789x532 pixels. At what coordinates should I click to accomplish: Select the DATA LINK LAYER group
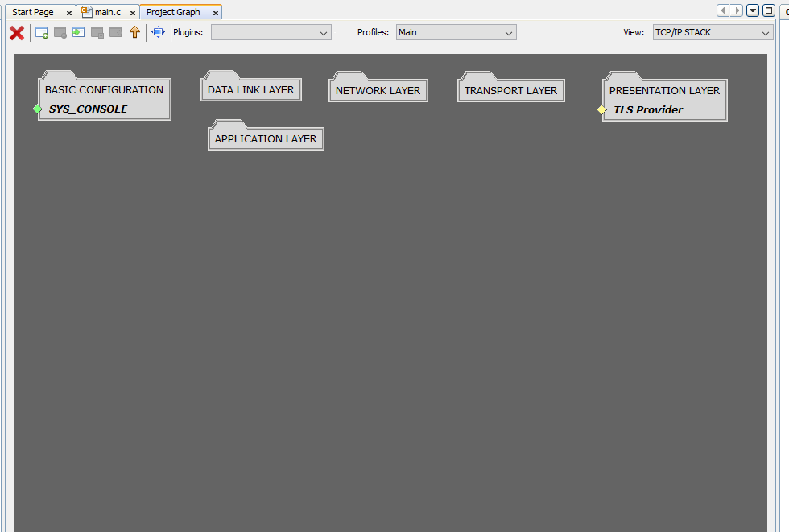coord(250,90)
